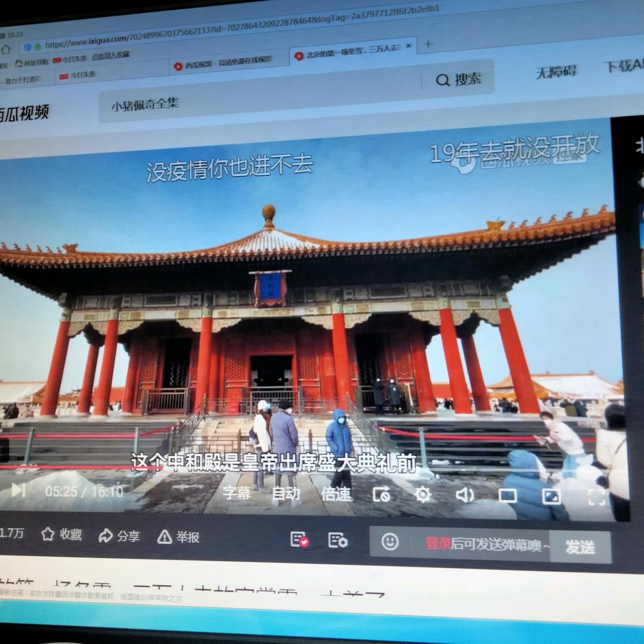Click the loop playback icon
Image resolution: width=644 pixels, height=644 pixels.
click(382, 494)
